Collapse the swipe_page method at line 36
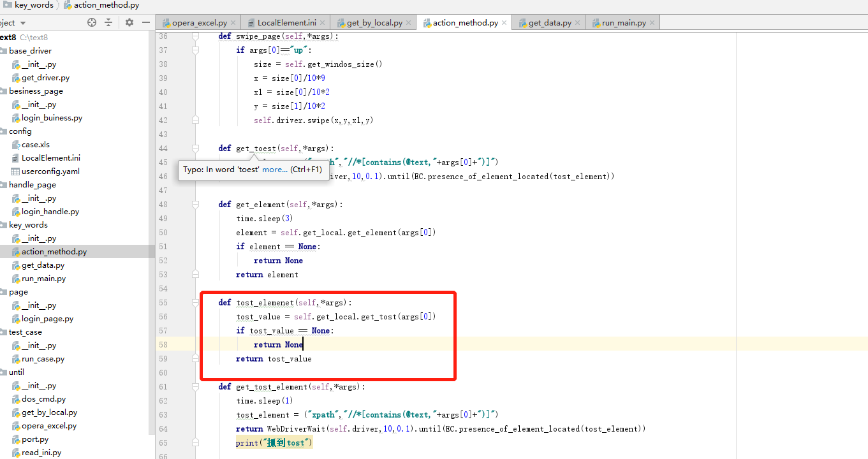 click(196, 36)
